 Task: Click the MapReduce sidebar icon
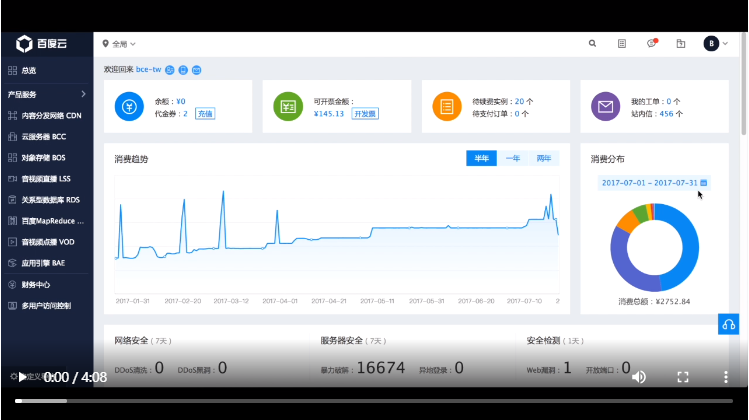tap(12, 221)
